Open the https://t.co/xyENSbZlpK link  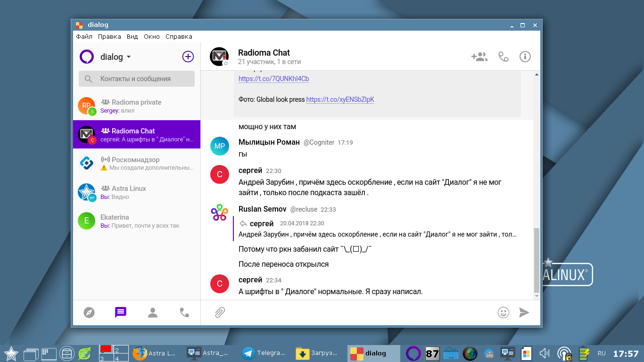pos(340,99)
